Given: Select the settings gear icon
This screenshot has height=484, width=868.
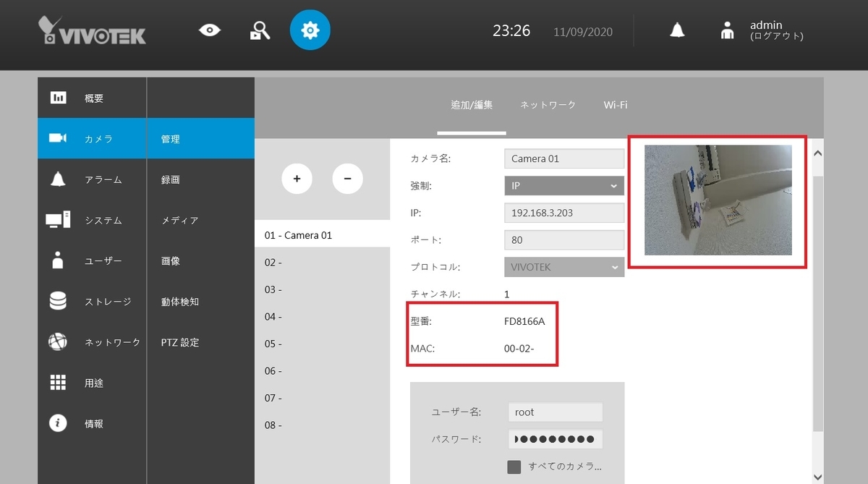Looking at the screenshot, I should pyautogui.click(x=310, y=30).
